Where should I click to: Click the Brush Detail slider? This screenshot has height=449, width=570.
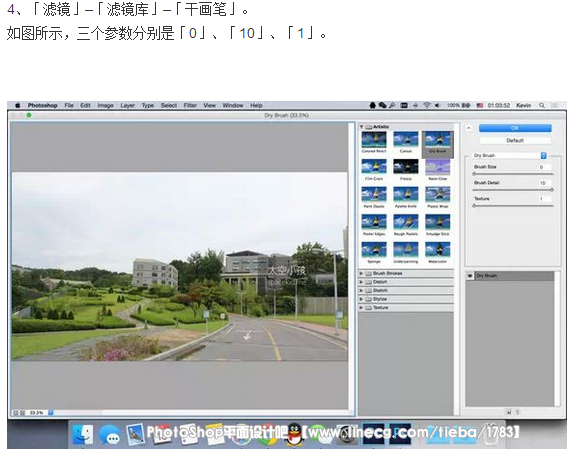513,190
